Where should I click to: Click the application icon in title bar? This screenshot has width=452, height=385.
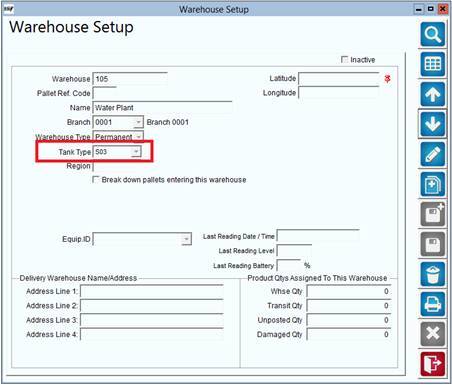9,9
